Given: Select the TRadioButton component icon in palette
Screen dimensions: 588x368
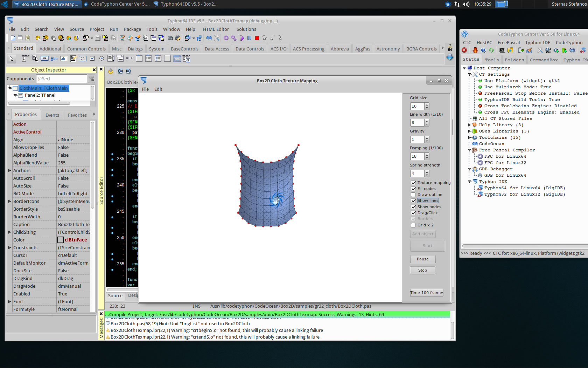Looking at the screenshot, I should (101, 59).
